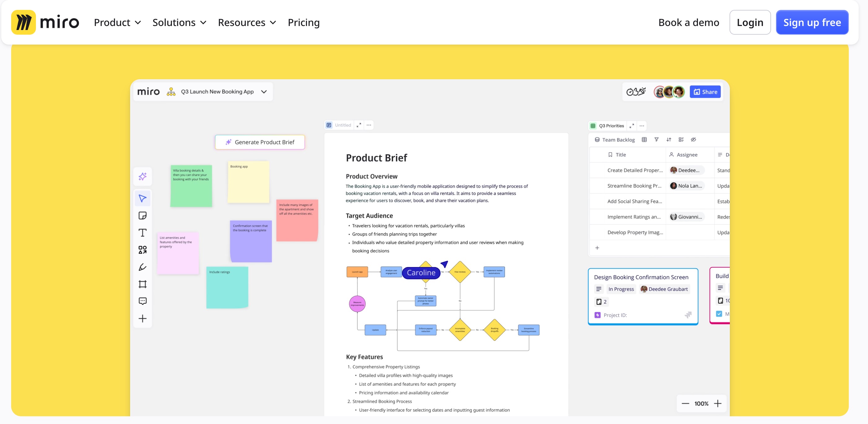Expand the Solutions menu
This screenshot has width=868, height=424.
(179, 22)
